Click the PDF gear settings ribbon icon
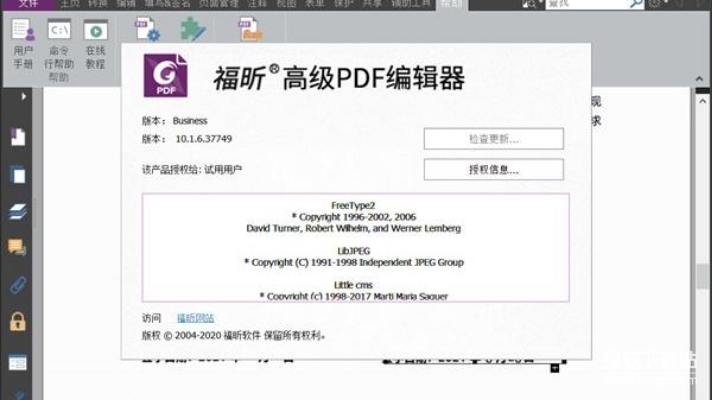 (147, 29)
